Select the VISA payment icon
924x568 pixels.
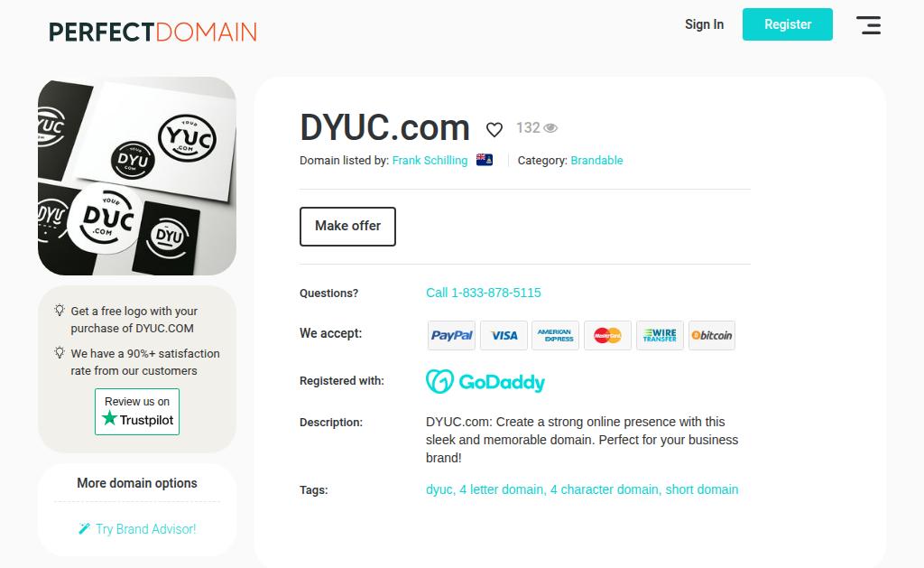click(504, 336)
